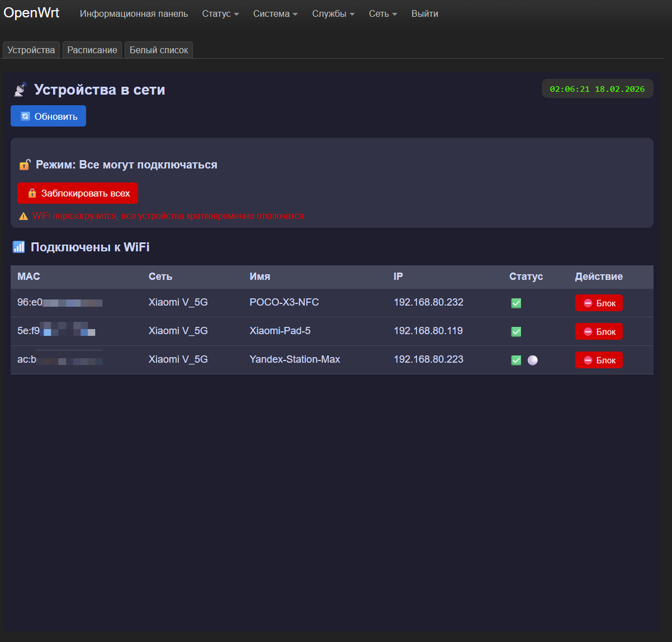The height and width of the screenshot is (642, 672).
Task: Click the signal bars icon by Подключены к WiFi
Action: [19, 247]
